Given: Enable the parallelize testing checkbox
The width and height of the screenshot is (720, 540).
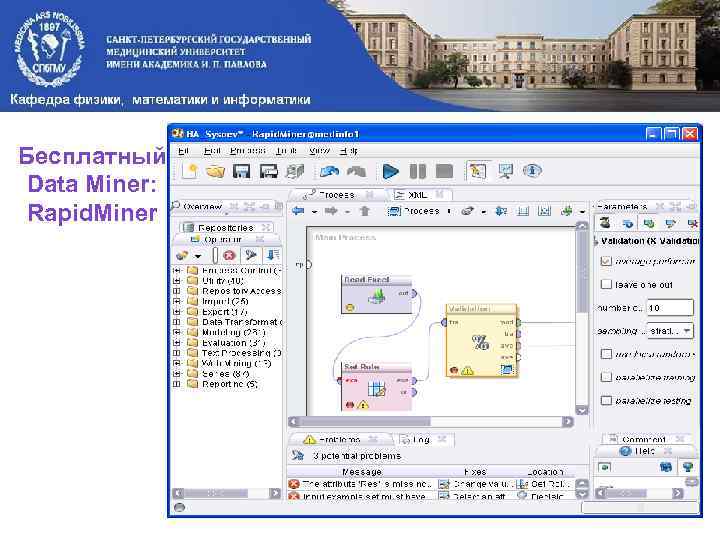Looking at the screenshot, I should click(606, 400).
